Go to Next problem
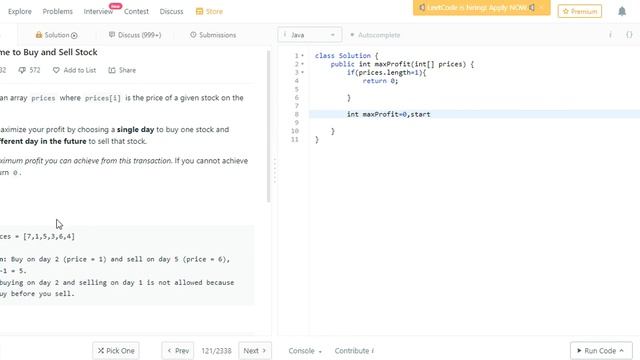 [x=255, y=351]
